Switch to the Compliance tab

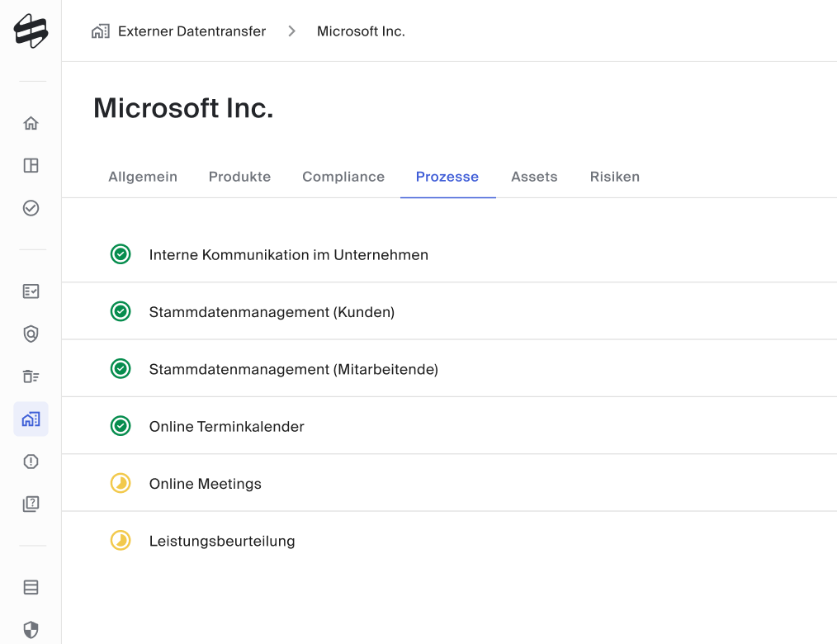pyautogui.click(x=343, y=177)
